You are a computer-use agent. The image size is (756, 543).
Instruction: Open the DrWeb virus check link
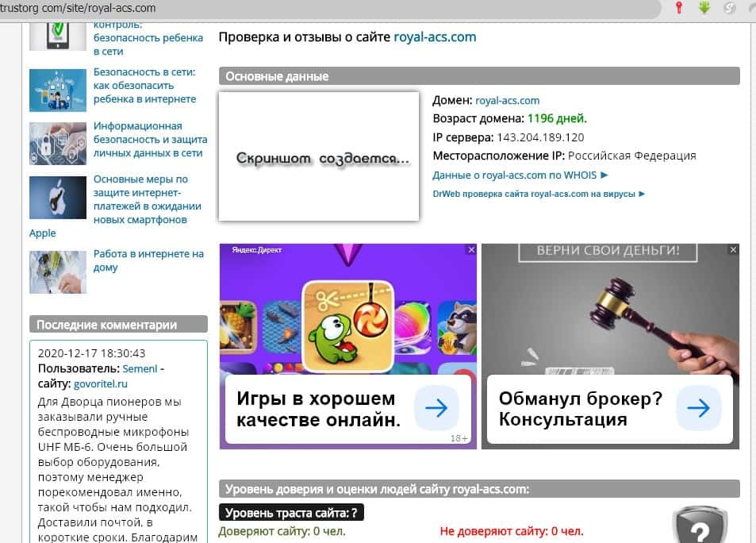pos(539,194)
